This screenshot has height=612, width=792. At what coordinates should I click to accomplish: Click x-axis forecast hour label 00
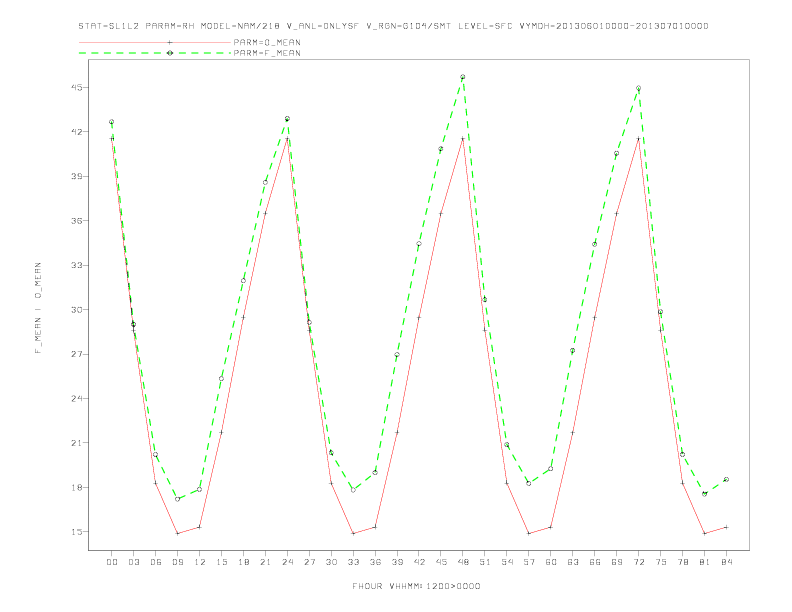[112, 562]
